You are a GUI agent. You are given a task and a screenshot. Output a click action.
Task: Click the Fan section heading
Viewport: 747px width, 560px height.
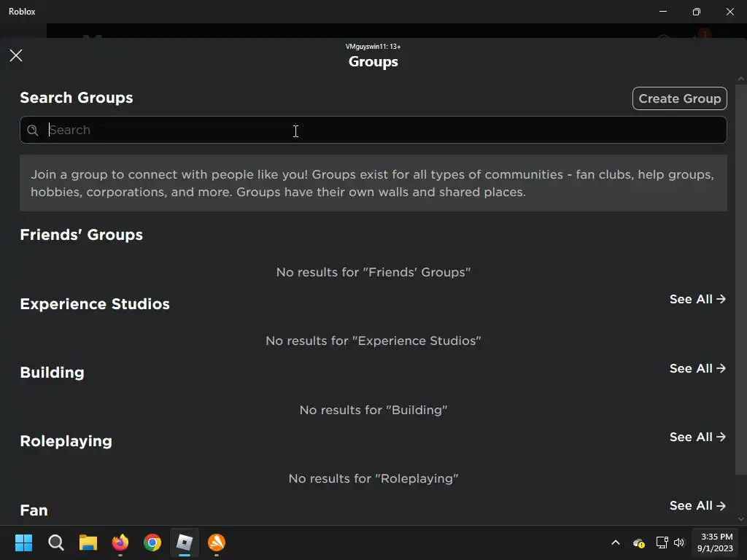(34, 510)
